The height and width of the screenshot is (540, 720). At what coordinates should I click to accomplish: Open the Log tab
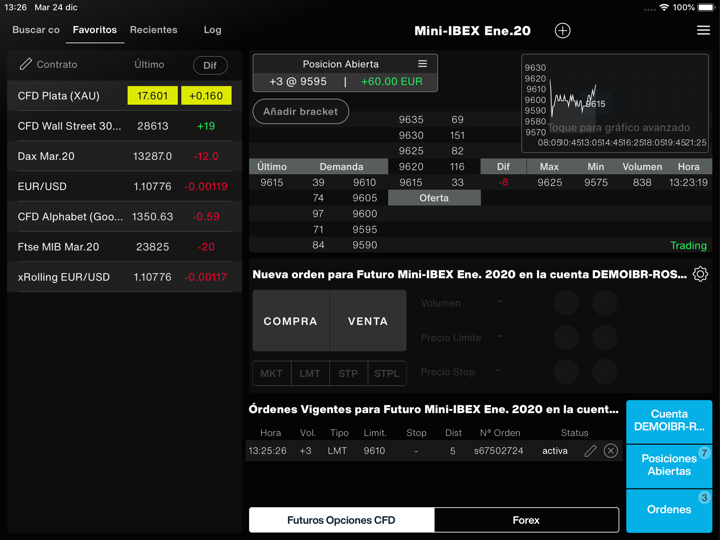click(212, 30)
